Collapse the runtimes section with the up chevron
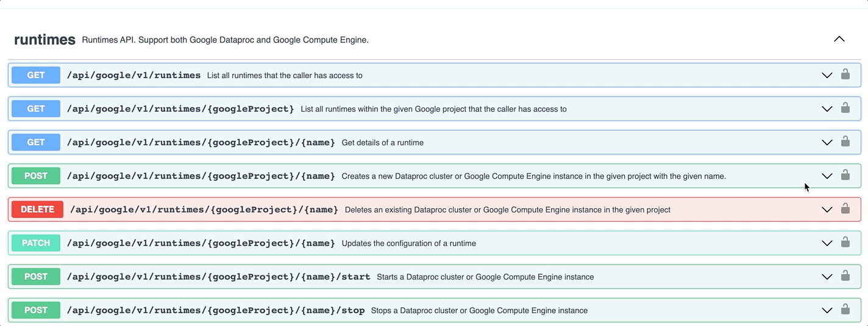868x326 pixels. (x=839, y=39)
